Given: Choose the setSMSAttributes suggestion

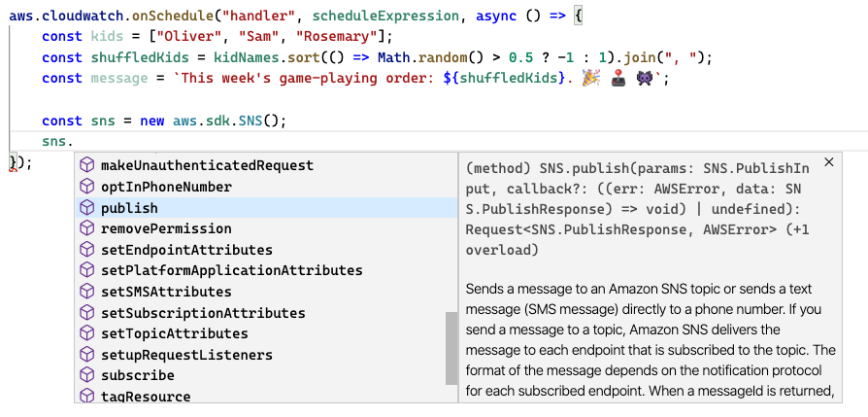Looking at the screenshot, I should 266,292.
